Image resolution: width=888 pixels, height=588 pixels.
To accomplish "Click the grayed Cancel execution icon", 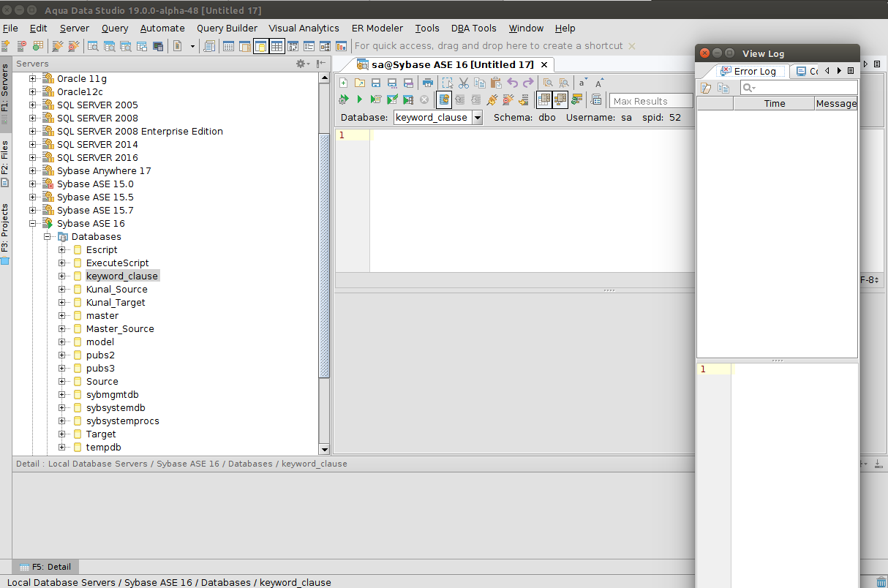I will pos(424,99).
